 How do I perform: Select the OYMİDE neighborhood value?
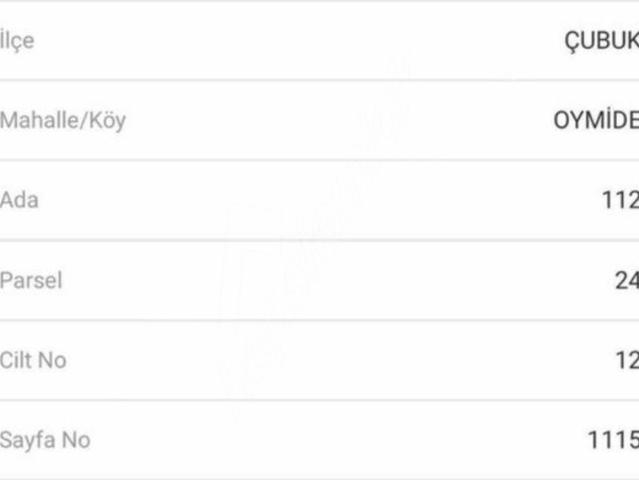(x=596, y=121)
